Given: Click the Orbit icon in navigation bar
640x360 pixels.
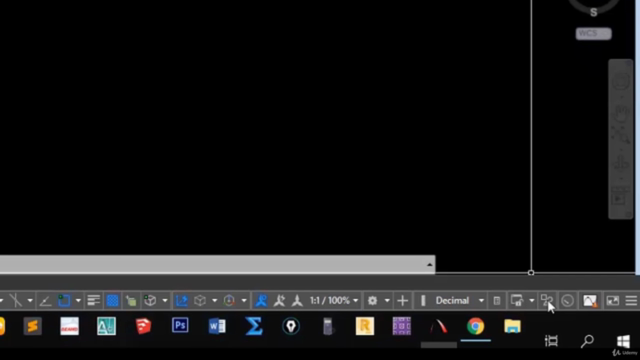Looking at the screenshot, I should (621, 163).
